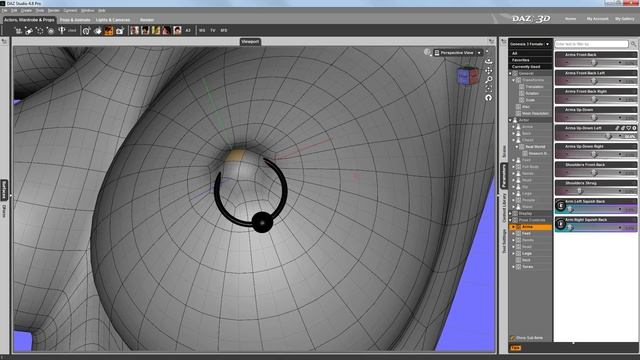The image size is (640, 360).
Task: Click the first character thumbnail in toolbar
Action: 134,30
